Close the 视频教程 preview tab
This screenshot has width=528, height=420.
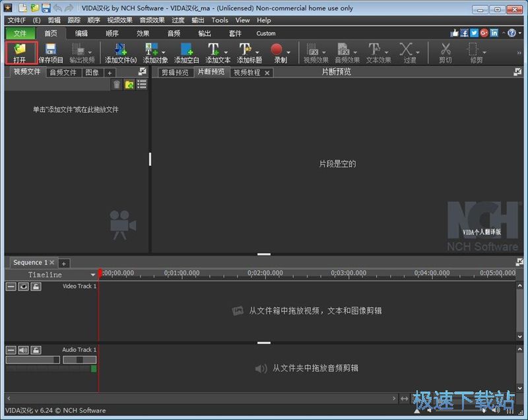267,73
